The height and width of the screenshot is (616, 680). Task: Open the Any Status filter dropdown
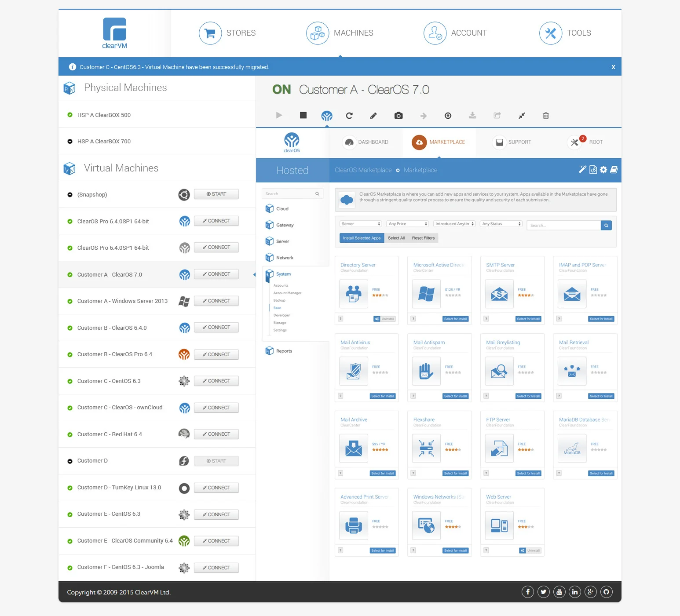pos(501,224)
